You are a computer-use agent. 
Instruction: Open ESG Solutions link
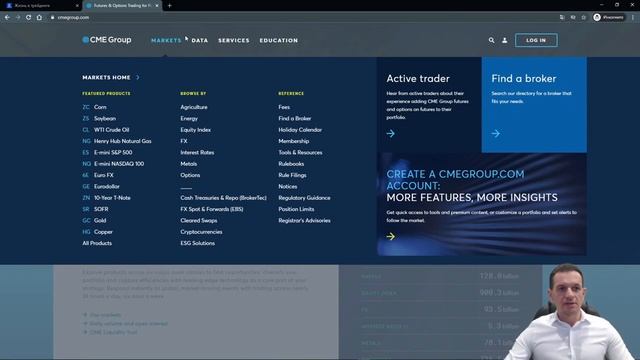click(x=198, y=243)
